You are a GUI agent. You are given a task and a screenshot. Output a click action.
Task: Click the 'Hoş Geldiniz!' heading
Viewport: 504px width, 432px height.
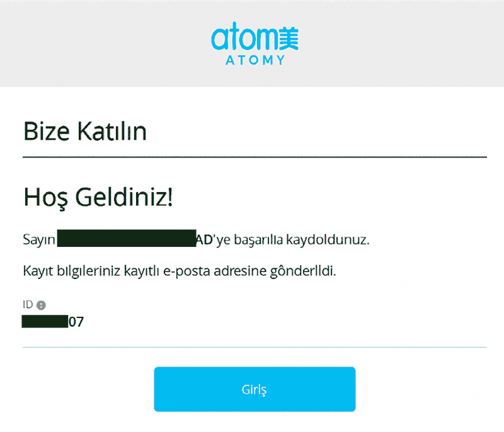coord(98,197)
